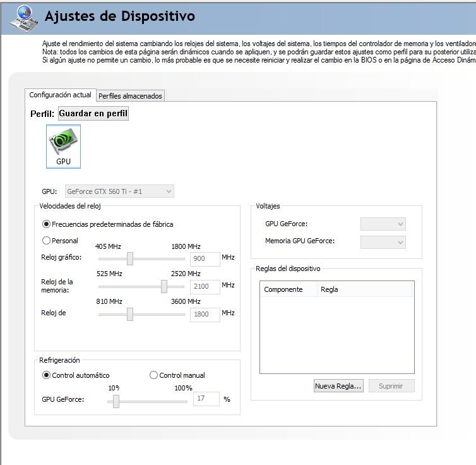Switch to Configuración actual tab
This screenshot has width=476, height=465.
[x=60, y=95]
